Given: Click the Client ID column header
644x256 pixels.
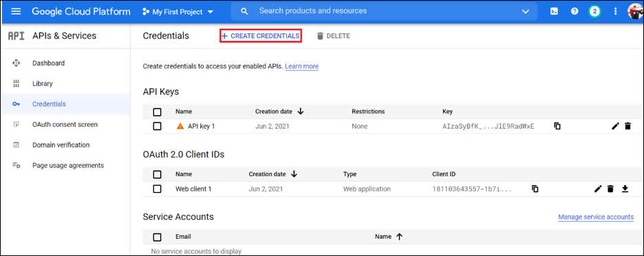Looking at the screenshot, I should (x=444, y=174).
